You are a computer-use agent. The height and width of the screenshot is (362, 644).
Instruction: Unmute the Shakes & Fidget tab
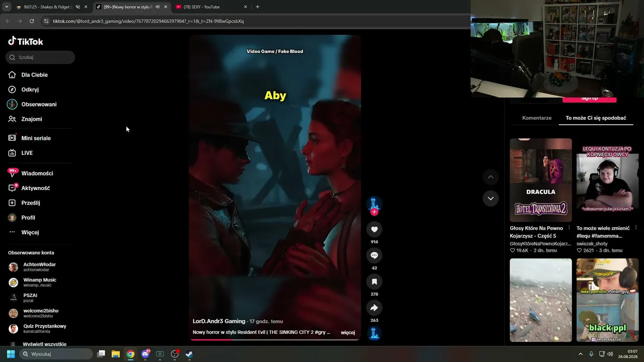[77, 7]
